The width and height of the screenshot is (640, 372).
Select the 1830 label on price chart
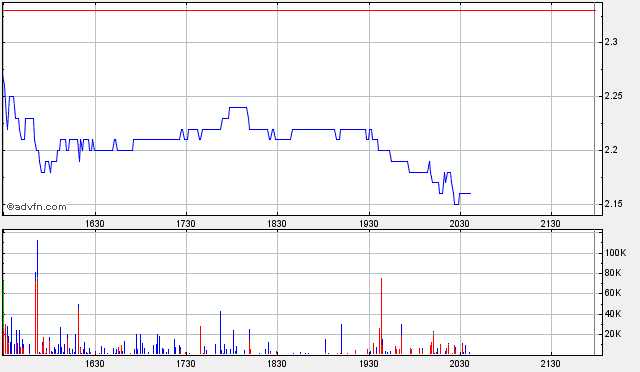277,224
